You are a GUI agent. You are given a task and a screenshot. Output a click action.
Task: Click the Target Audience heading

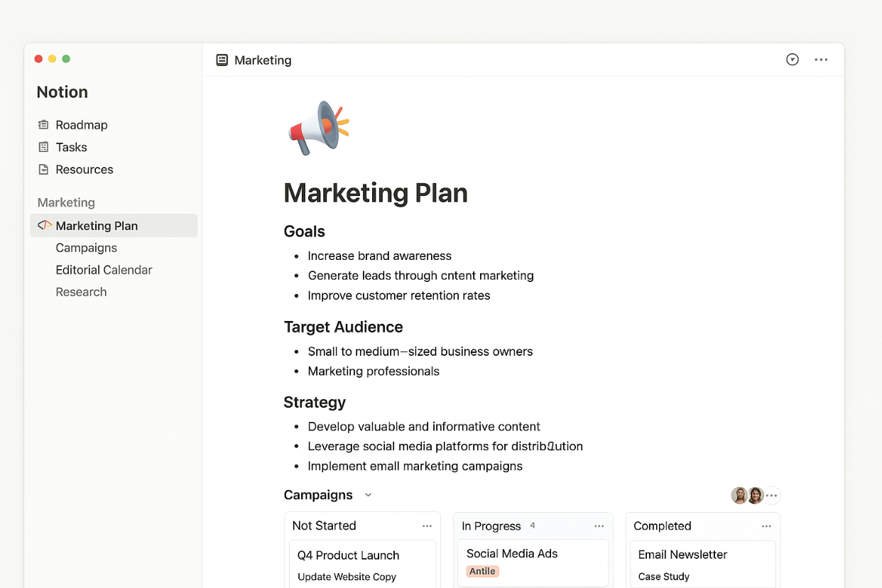point(343,327)
